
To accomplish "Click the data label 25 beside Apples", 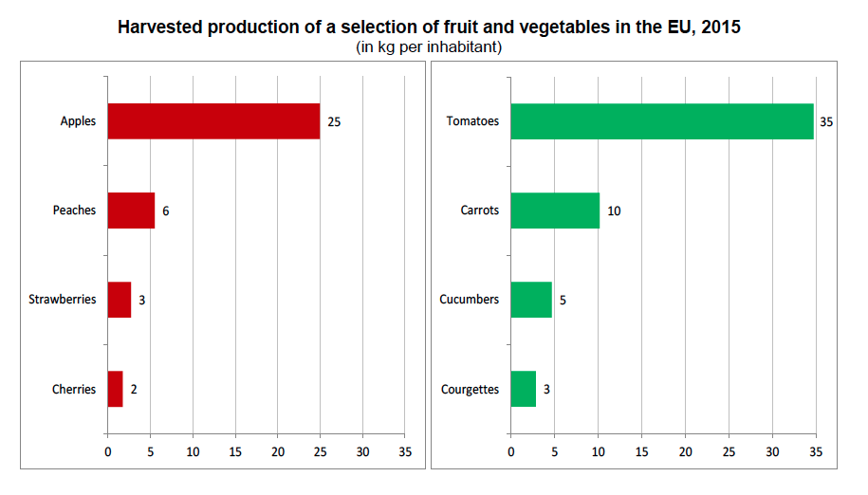I will (x=334, y=121).
